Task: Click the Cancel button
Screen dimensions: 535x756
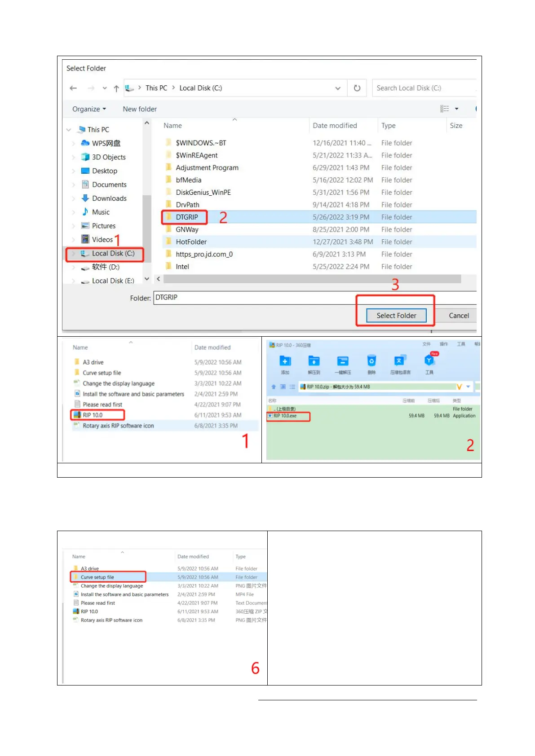Action: coord(459,316)
